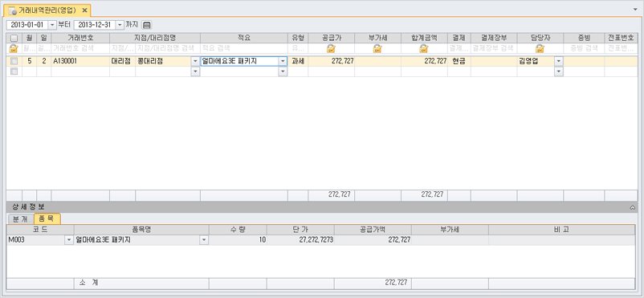Check the empty new row checkbox
This screenshot has height=298, width=644.
pos(14,71)
